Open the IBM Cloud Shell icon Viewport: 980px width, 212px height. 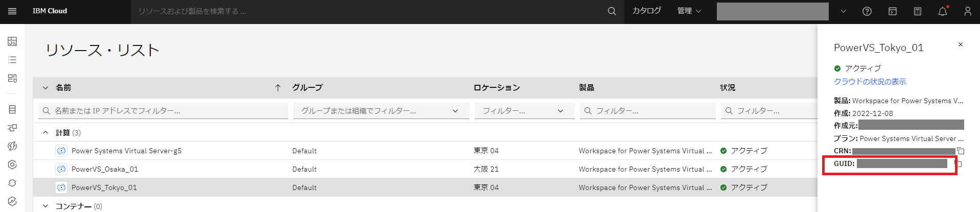tap(893, 11)
